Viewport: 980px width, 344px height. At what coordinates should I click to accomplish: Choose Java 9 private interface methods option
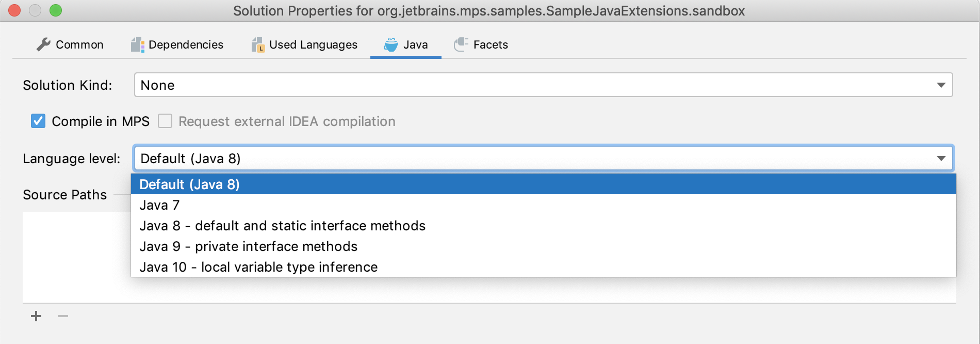pyautogui.click(x=249, y=246)
